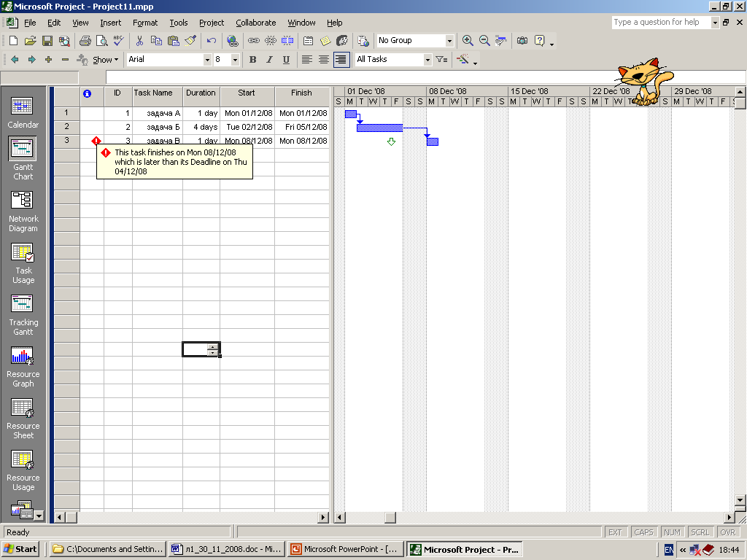Switch to the Word document taskbar button
The width and height of the screenshot is (747, 560).
click(x=227, y=549)
